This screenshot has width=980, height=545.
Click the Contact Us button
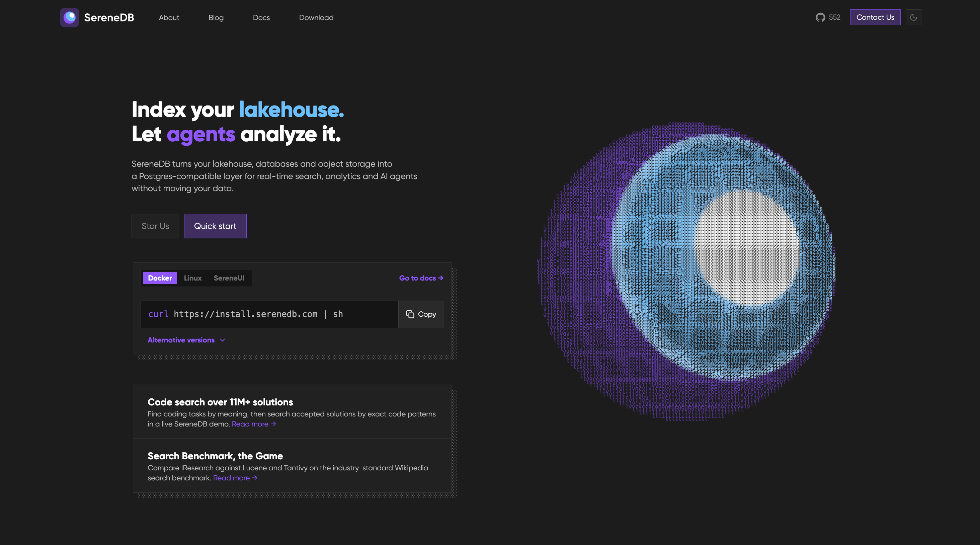875,17
